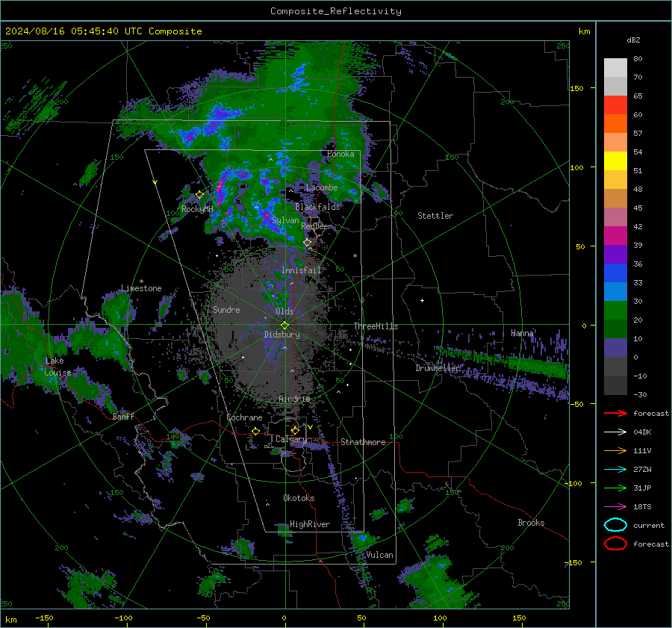This screenshot has width=672, height=628.
Task: Click the 'dBZ' legend heading
Action: point(633,40)
